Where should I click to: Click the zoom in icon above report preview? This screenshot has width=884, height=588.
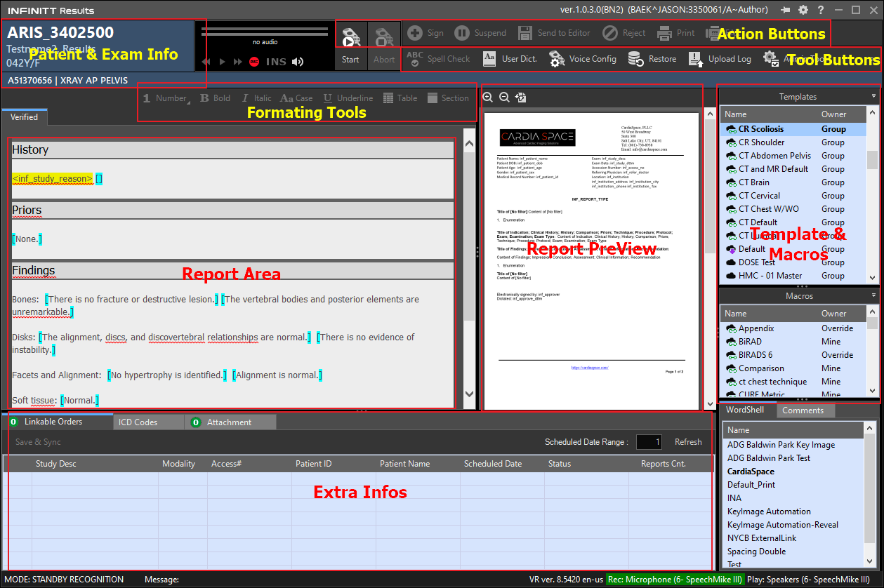487,98
